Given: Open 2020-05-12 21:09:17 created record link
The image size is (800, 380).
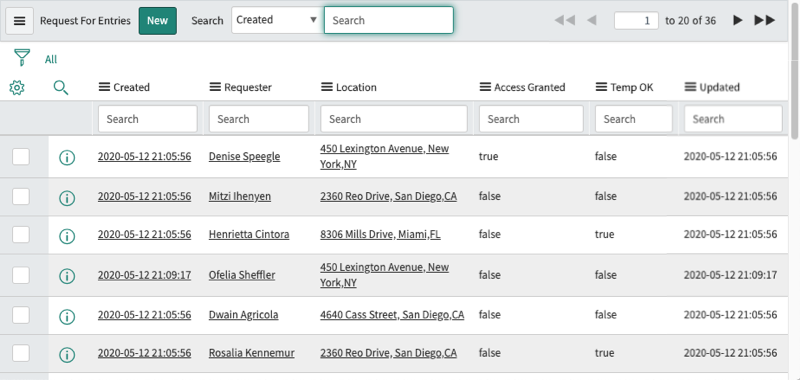Looking at the screenshot, I should pyautogui.click(x=144, y=275).
